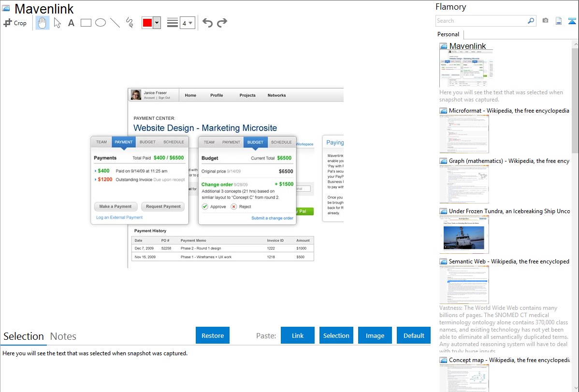Click the scroll-up arrow in sidebar

coord(575,44)
